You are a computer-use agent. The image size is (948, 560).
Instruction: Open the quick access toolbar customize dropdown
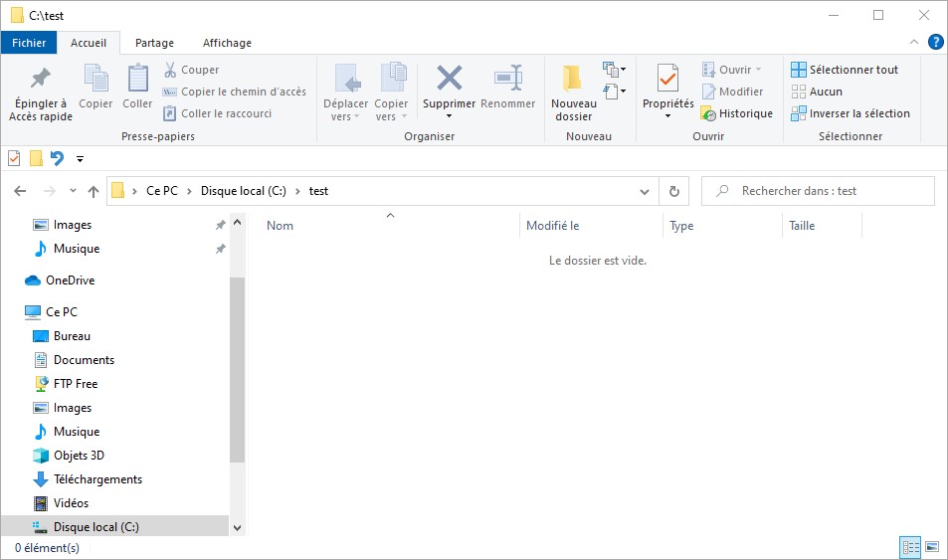[x=80, y=159]
